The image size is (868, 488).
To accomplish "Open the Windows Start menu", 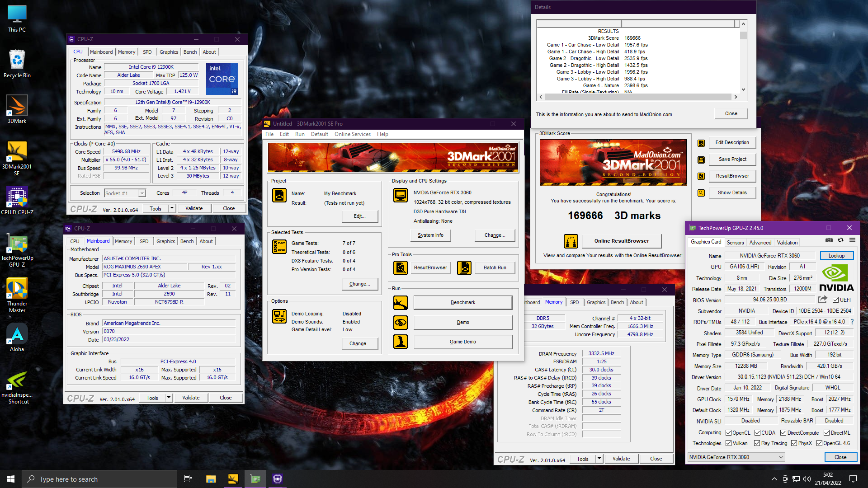I will point(11,479).
